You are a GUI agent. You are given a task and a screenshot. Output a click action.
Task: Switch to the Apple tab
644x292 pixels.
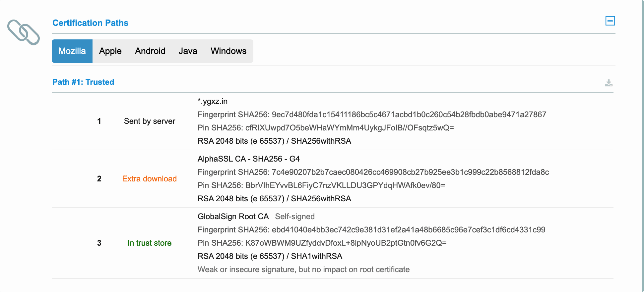point(110,51)
